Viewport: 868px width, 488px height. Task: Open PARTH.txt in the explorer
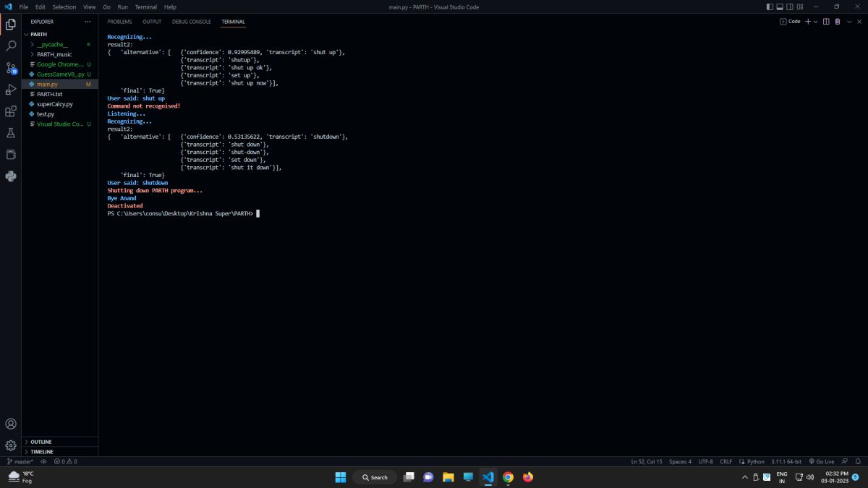click(60, 94)
